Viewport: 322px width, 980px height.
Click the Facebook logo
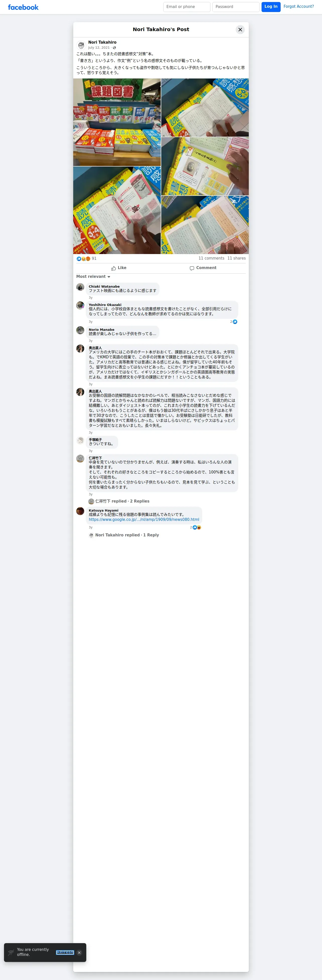click(x=23, y=7)
